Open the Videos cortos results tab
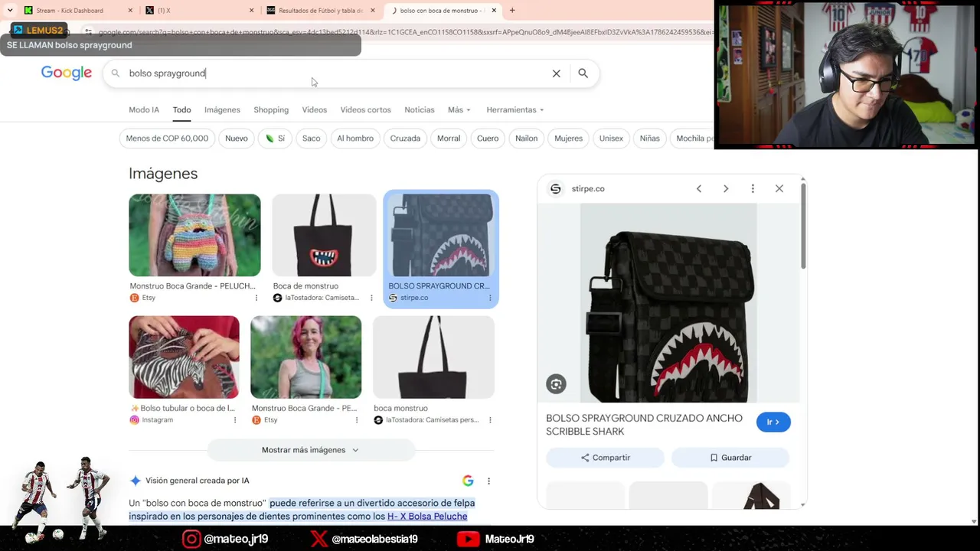This screenshot has height=551, width=980. pos(365,109)
